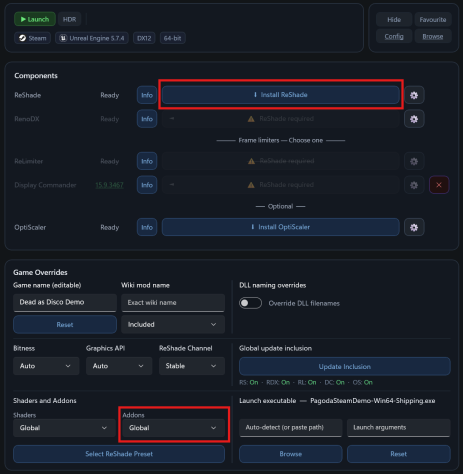Focus the Exact wiki name field
The height and width of the screenshot is (474, 463).
[x=173, y=303]
